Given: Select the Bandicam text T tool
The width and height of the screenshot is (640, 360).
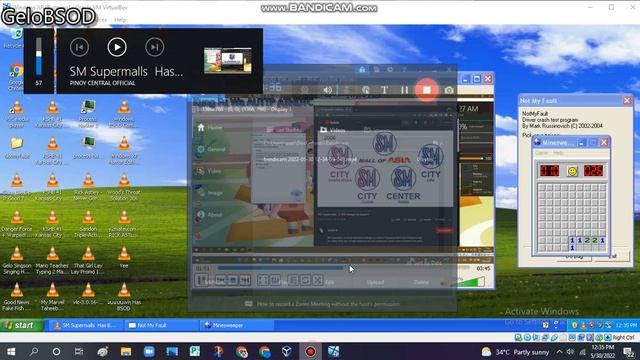Looking at the screenshot, I should [x=384, y=90].
